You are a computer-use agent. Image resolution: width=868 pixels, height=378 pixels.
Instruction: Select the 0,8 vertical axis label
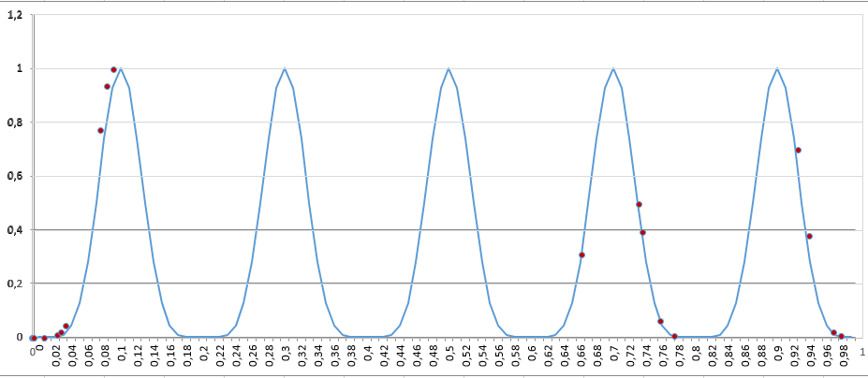[x=15, y=123]
